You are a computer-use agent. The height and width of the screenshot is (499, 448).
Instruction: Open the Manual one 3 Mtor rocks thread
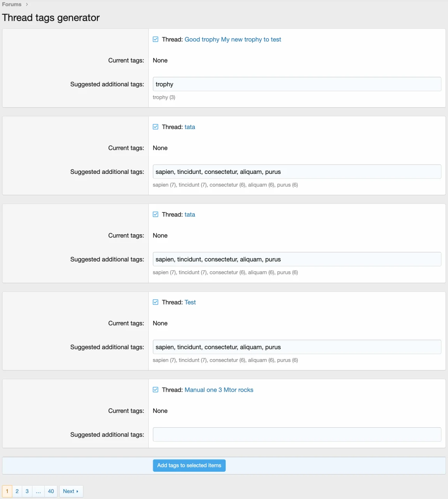219,390
